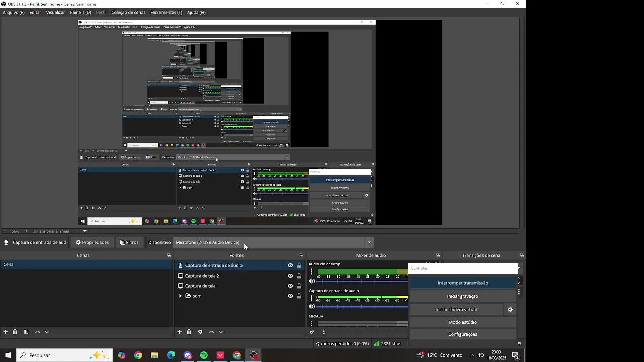Click the OBS preview canvas
Screen dimensions: 644x362
[260, 123]
